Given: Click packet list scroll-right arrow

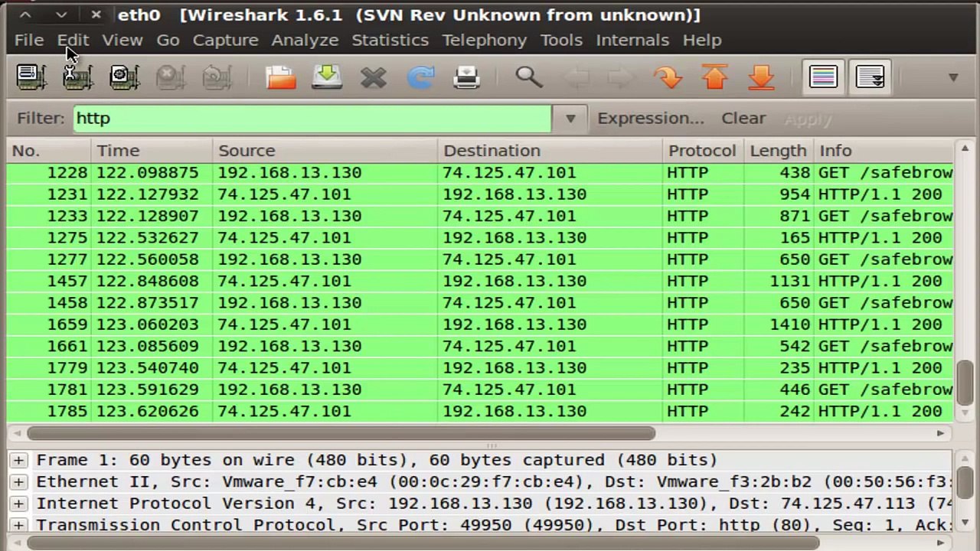Looking at the screenshot, I should pos(940,433).
